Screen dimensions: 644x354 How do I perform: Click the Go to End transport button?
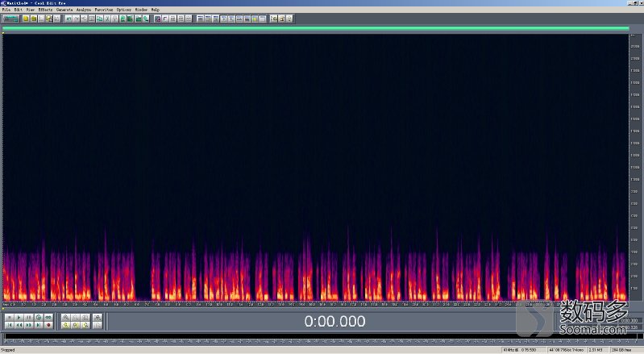pos(39,325)
